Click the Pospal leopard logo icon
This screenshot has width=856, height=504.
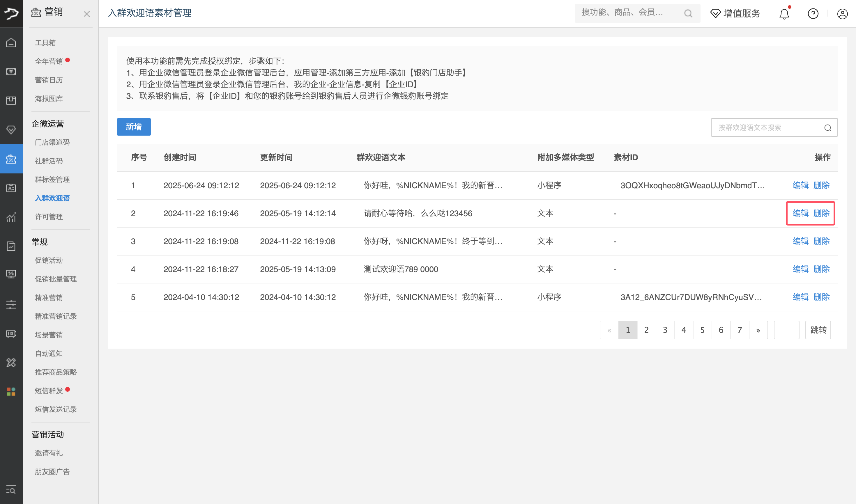tap(11, 13)
